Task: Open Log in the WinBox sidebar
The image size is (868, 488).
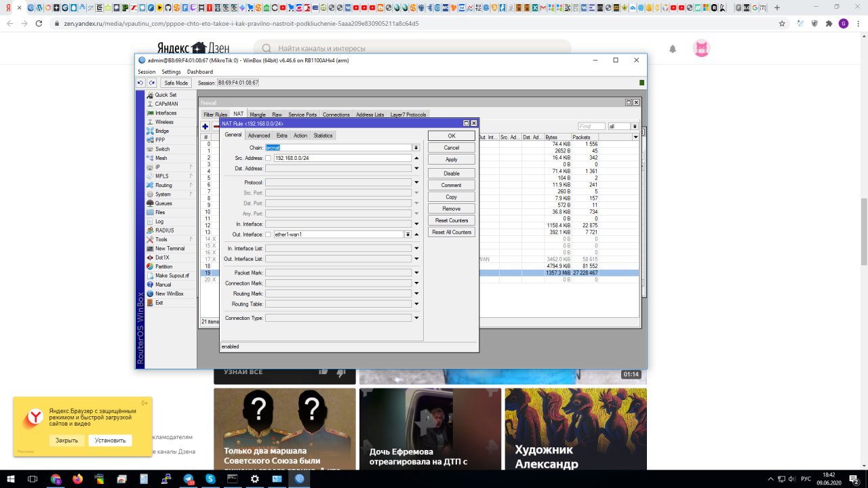Action: pos(159,222)
